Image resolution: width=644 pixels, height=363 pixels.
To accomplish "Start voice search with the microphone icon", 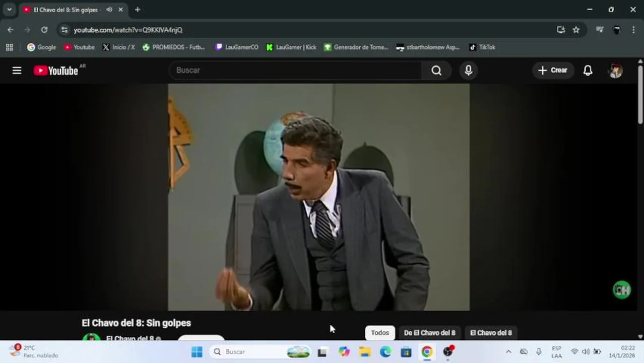I will 468,71.
